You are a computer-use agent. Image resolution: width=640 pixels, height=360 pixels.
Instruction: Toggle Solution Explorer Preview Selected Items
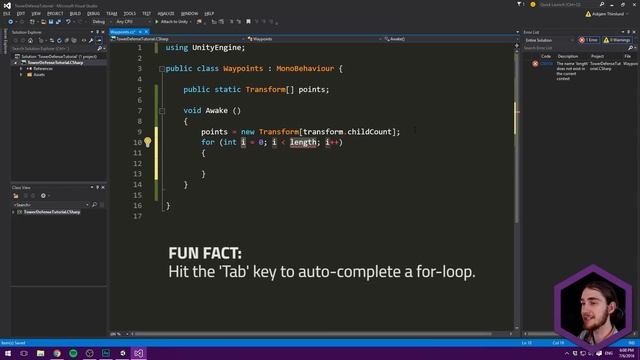(99, 40)
